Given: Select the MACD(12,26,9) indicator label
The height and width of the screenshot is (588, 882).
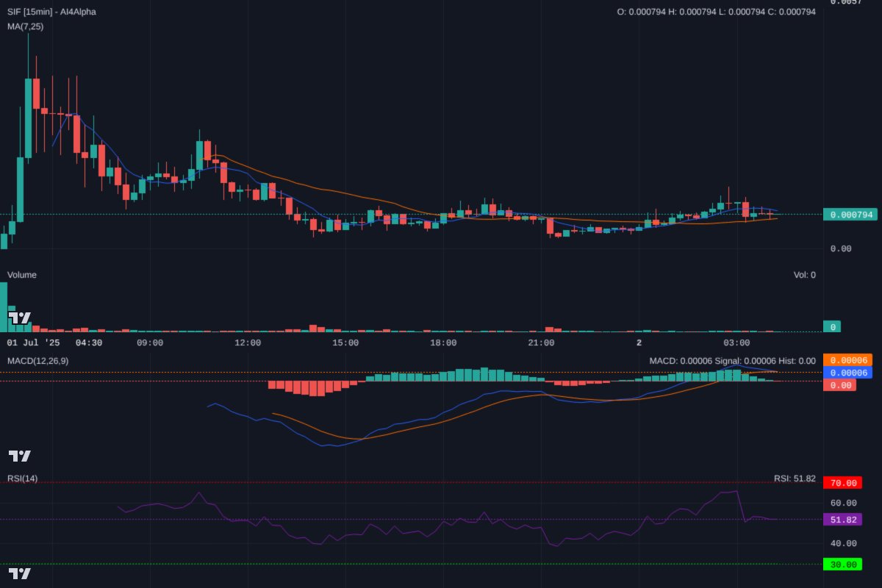Looking at the screenshot, I should (38, 361).
